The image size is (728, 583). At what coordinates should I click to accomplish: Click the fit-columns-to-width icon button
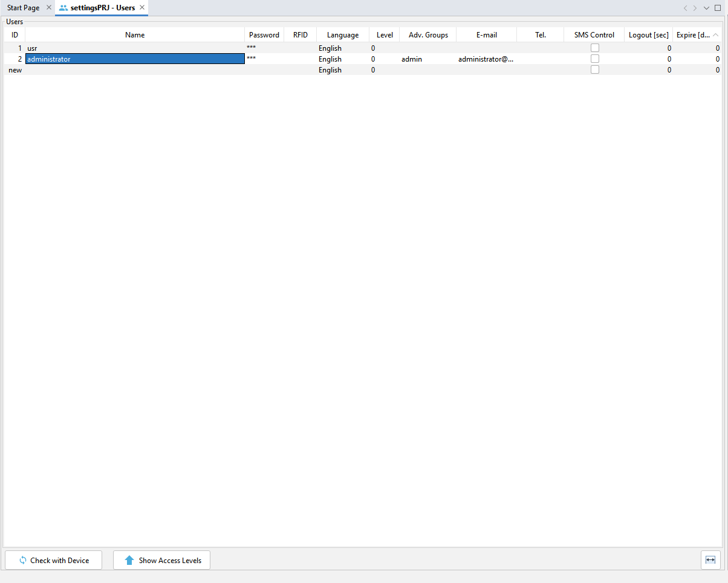point(710,560)
